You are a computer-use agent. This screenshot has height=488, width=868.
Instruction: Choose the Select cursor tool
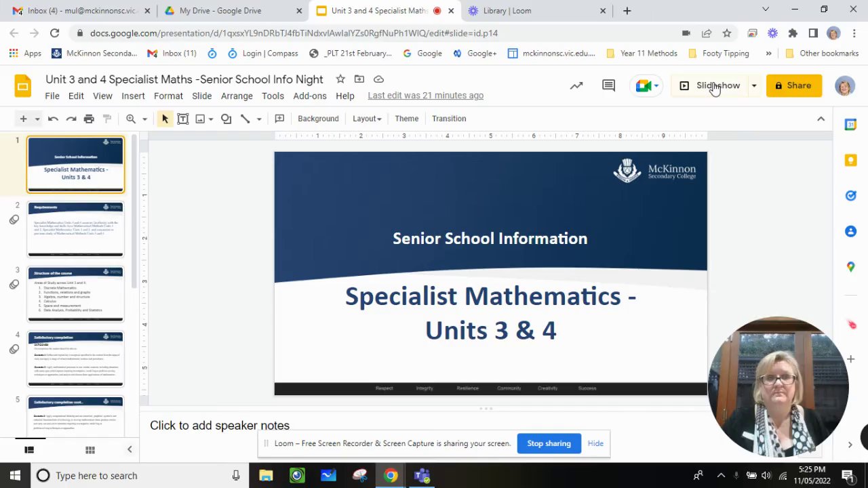tap(165, 119)
